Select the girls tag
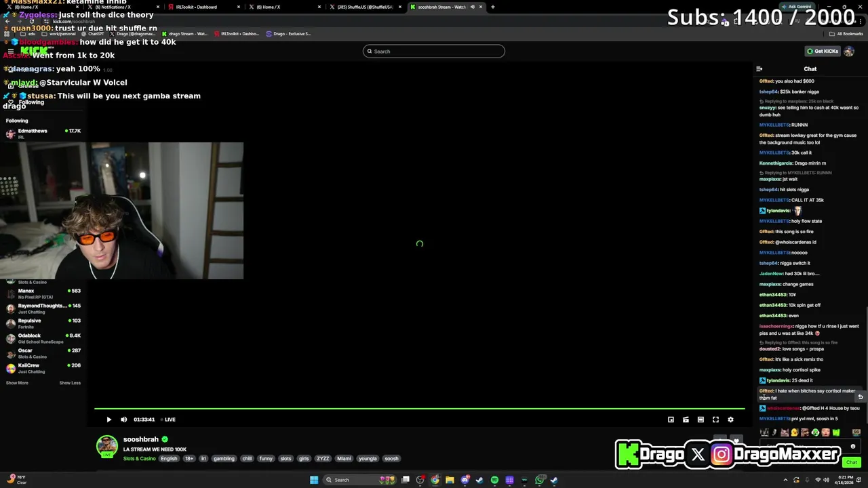This screenshot has height=488, width=868. tap(304, 459)
